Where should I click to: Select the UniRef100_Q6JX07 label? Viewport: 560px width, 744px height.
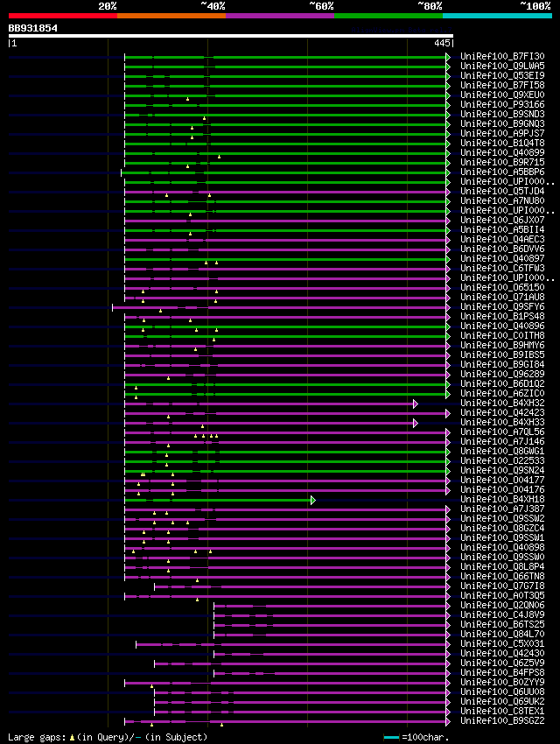[502, 220]
